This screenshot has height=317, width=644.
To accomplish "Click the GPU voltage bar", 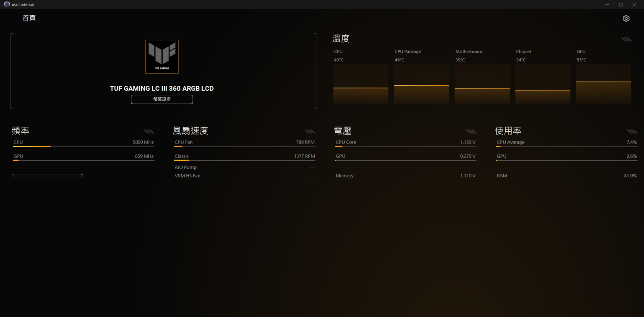I will [x=406, y=160].
